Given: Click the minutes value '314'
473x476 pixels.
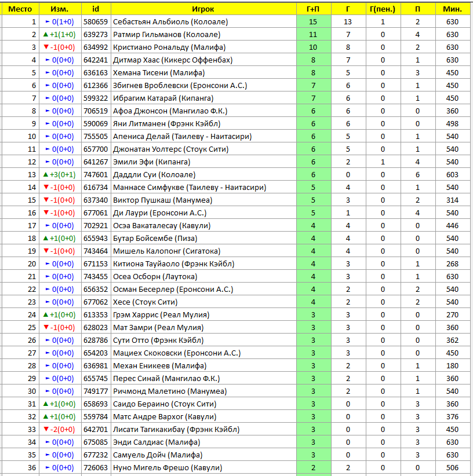Looking at the screenshot, I should (452, 200).
